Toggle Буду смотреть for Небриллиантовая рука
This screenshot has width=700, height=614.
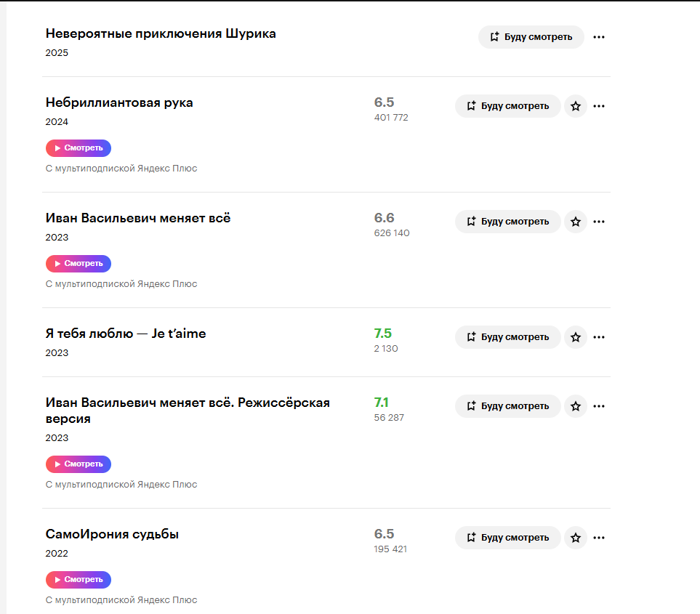(507, 106)
